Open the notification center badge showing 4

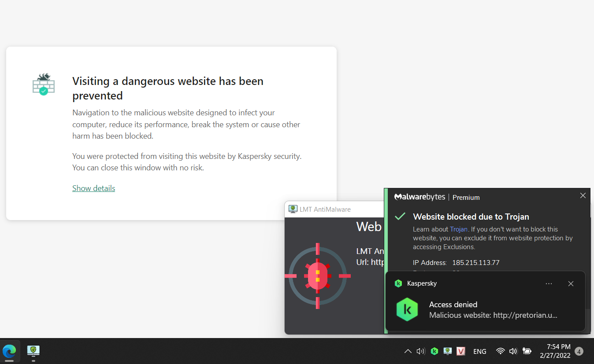pos(579,351)
